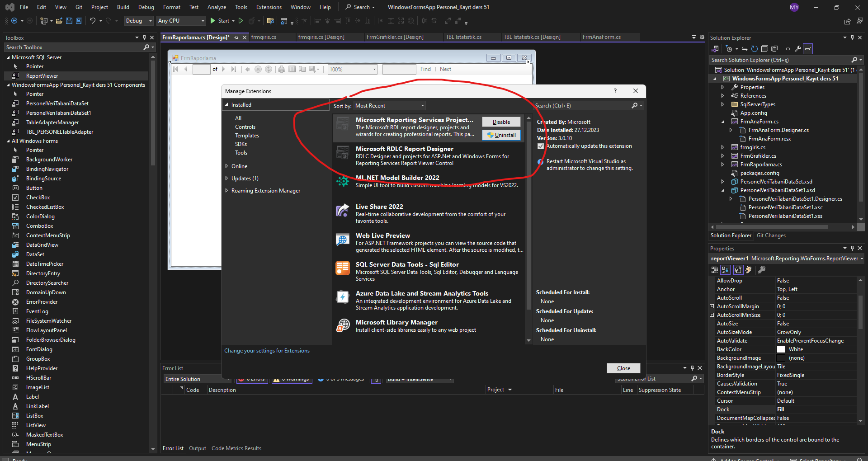Click the report viewer Print icon
This screenshot has width=868, height=461.
coord(282,69)
